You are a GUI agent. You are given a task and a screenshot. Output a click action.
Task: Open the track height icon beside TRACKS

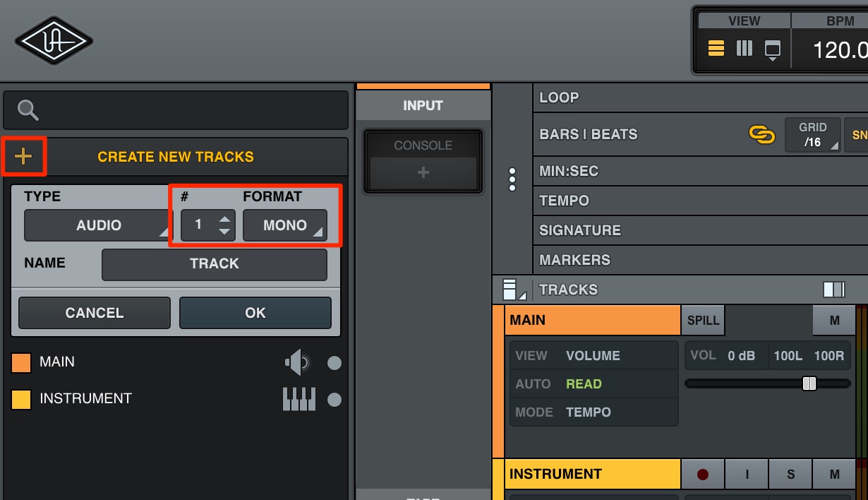[x=514, y=290]
